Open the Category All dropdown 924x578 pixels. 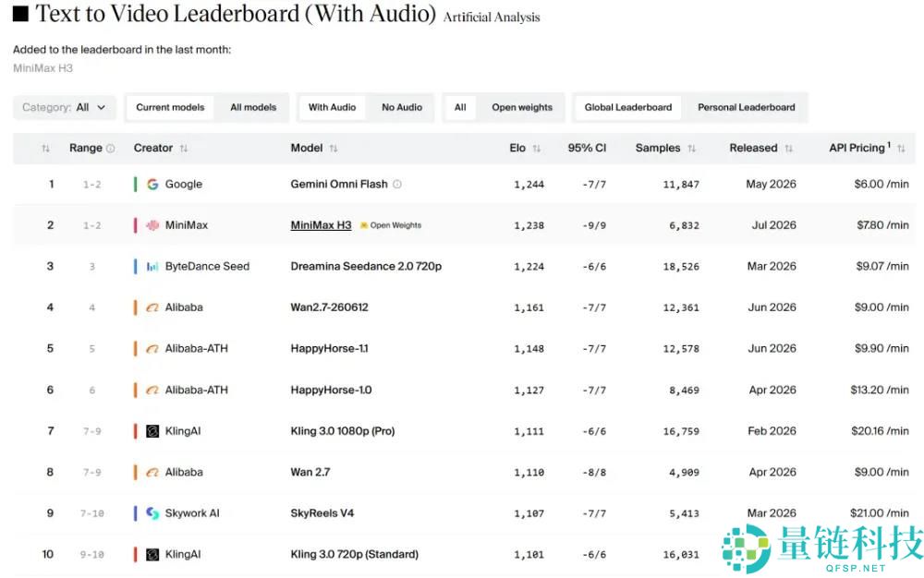65,107
